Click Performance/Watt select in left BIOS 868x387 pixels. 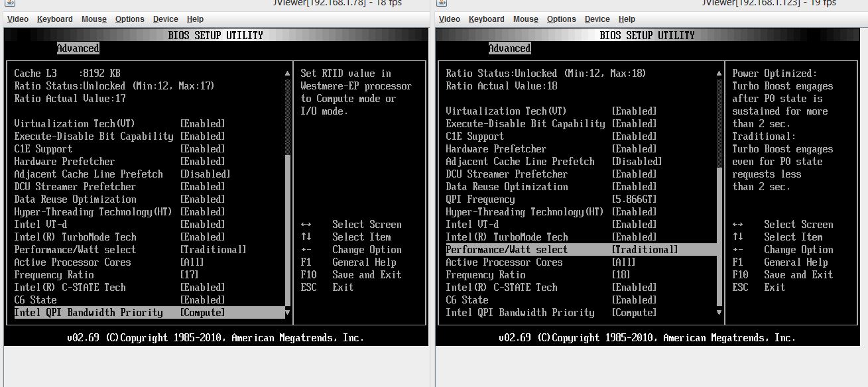pyautogui.click(x=75, y=250)
